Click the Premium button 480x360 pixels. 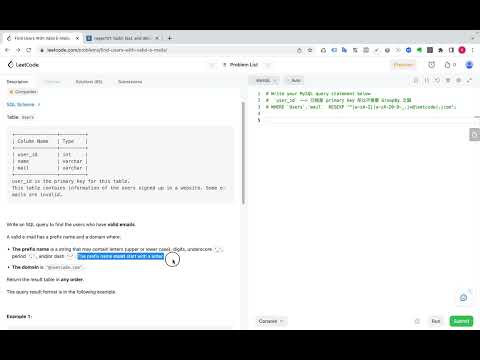[403, 65]
